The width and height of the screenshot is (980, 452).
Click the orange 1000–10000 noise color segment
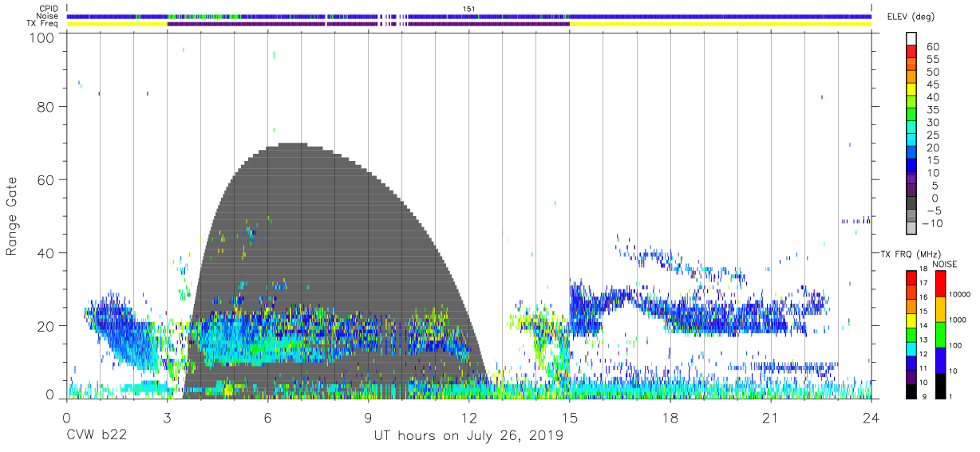click(940, 309)
